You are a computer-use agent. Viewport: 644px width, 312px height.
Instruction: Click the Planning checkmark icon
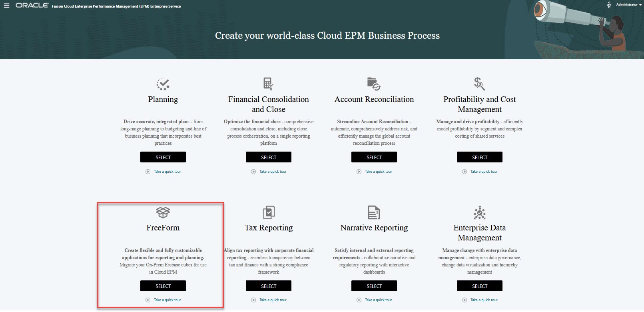point(163,84)
